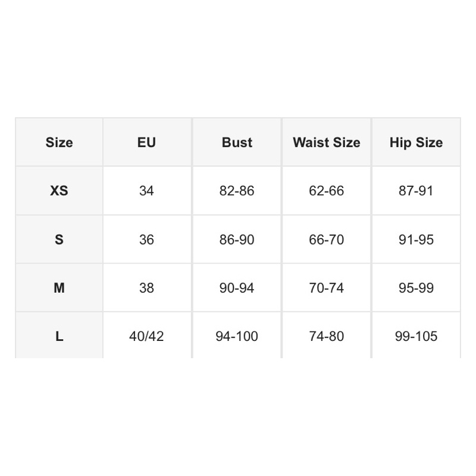Select the XS size row label
The width and height of the screenshot is (476, 476).
(x=59, y=190)
